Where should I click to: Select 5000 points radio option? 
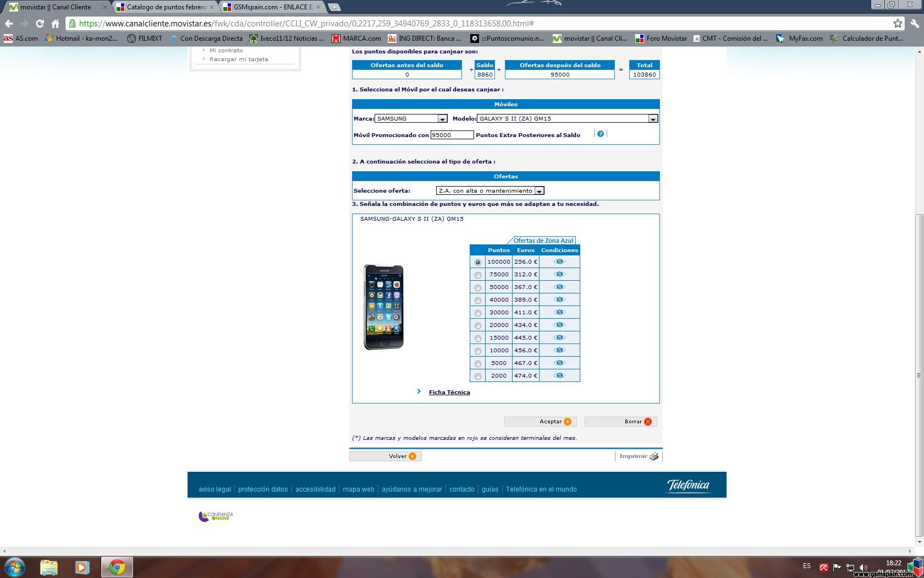[477, 364]
